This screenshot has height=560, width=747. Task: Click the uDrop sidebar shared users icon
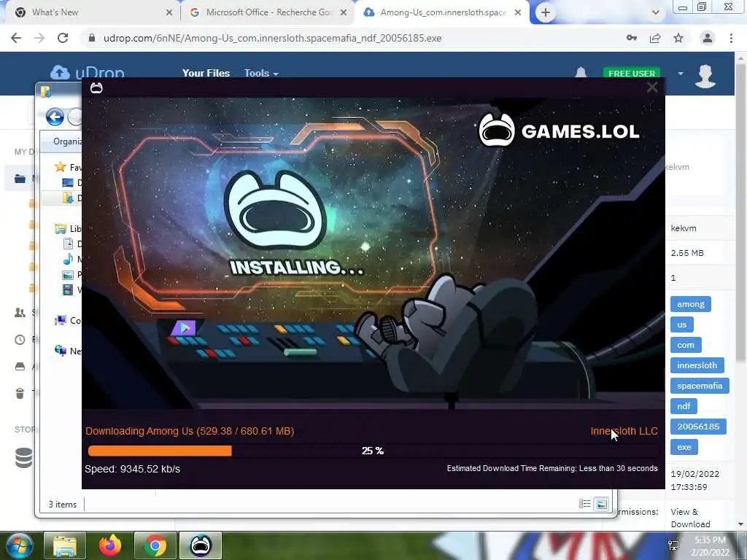tap(20, 312)
